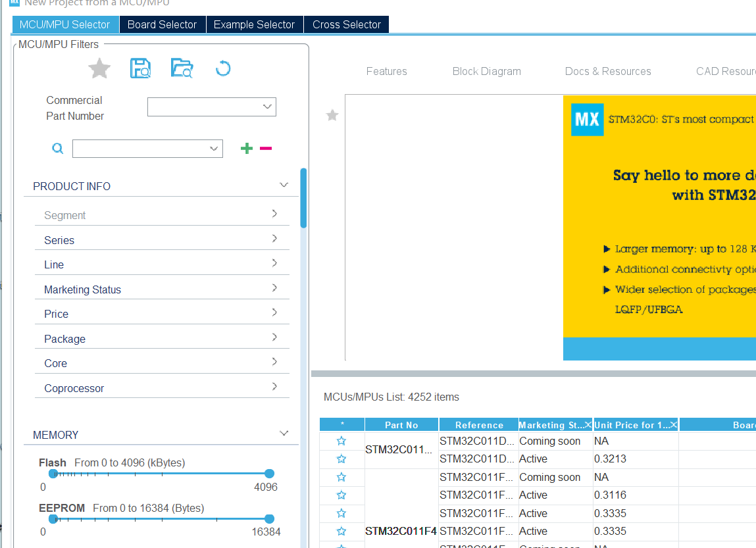Open the Example Selector tab

[255, 24]
